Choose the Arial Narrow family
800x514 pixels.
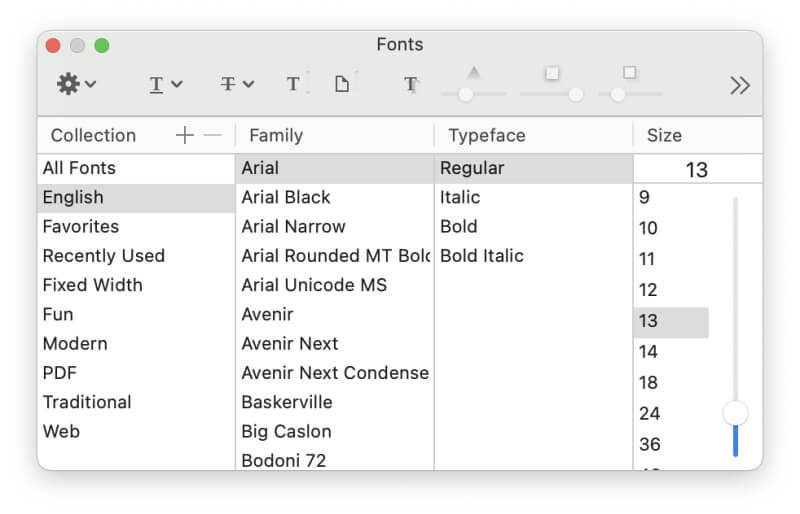pos(335,227)
